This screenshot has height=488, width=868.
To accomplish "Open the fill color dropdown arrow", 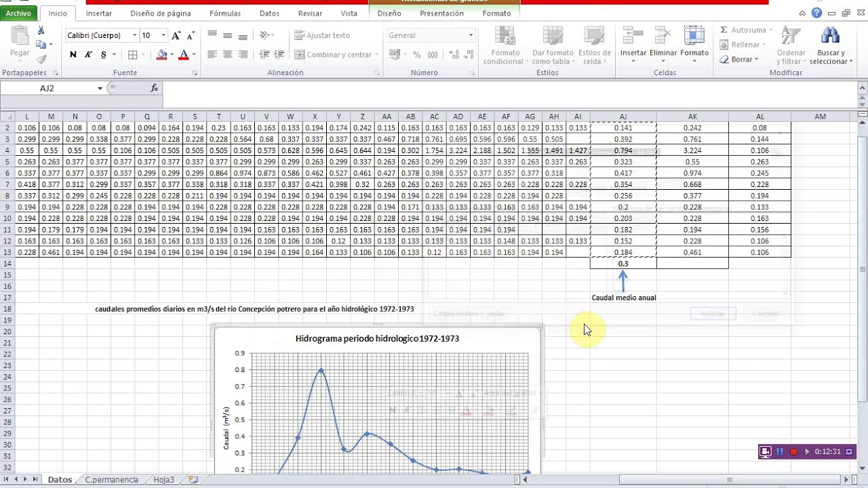I will click(x=172, y=54).
